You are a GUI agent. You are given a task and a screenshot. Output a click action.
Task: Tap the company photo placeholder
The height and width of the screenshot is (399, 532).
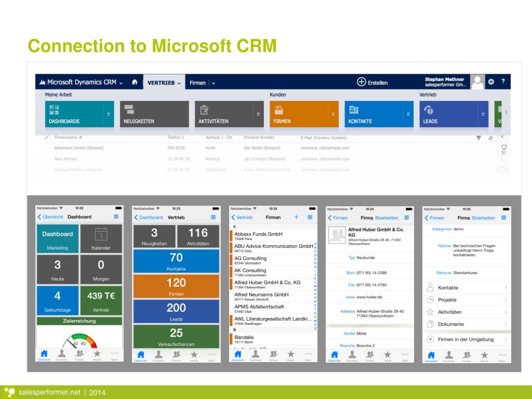[x=337, y=235]
